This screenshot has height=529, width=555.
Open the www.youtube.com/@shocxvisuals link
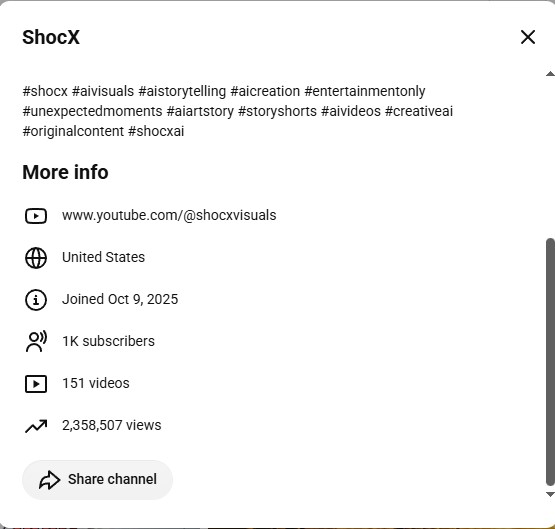click(169, 215)
